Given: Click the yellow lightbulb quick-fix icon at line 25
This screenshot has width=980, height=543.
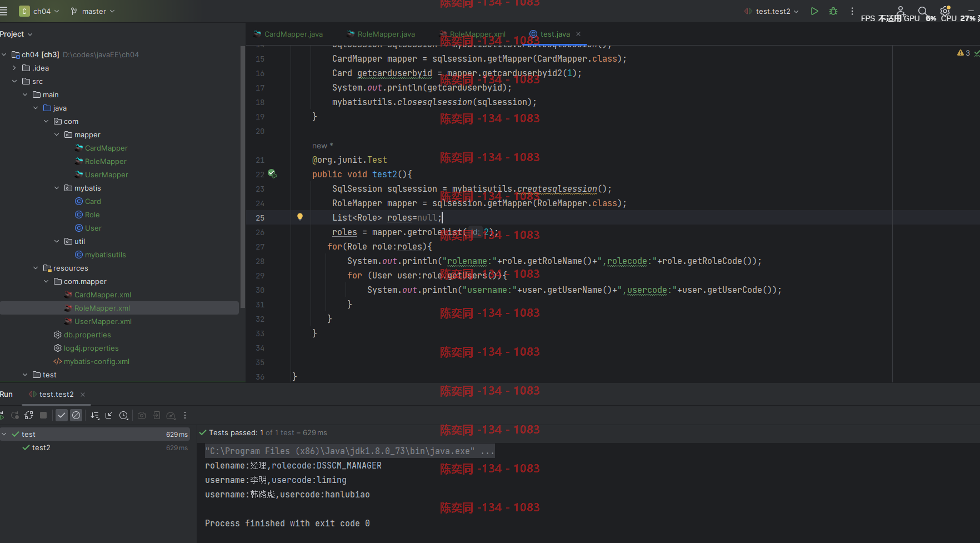Looking at the screenshot, I should 300,217.
